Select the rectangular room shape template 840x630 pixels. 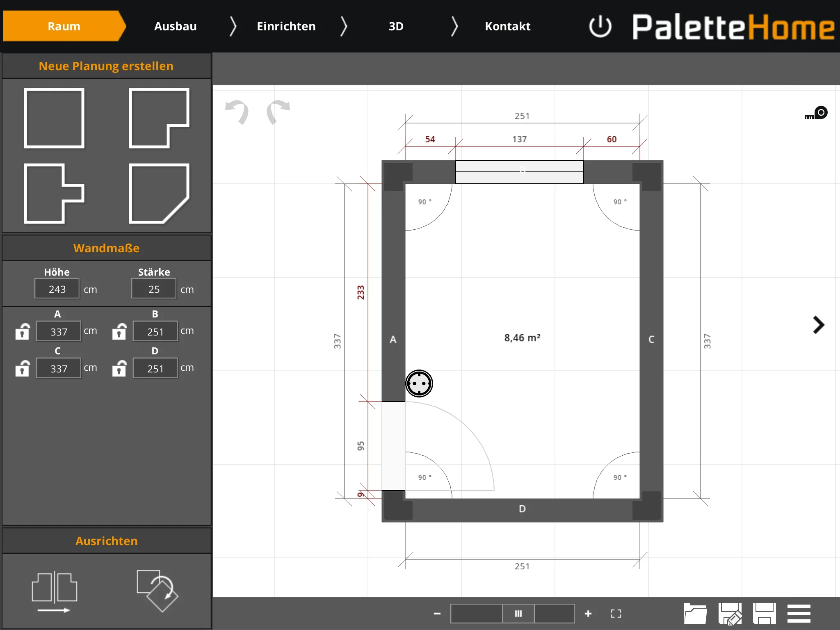(x=54, y=118)
